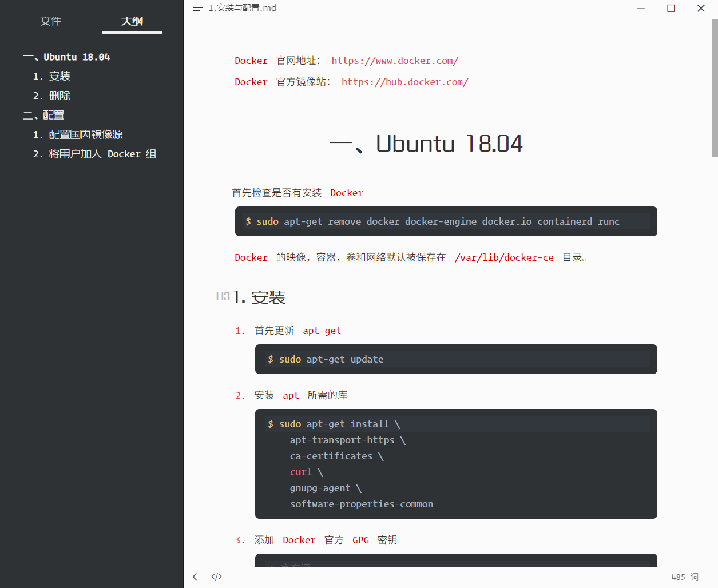Click the file title 1.安装与配置.md

click(242, 8)
